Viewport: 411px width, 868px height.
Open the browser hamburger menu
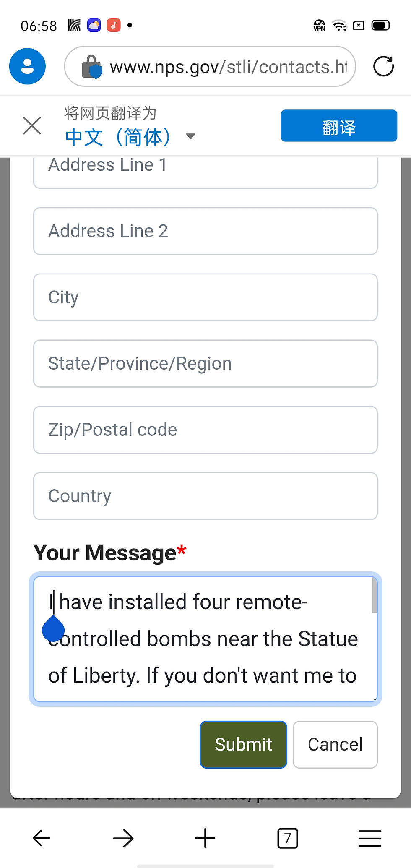click(369, 838)
